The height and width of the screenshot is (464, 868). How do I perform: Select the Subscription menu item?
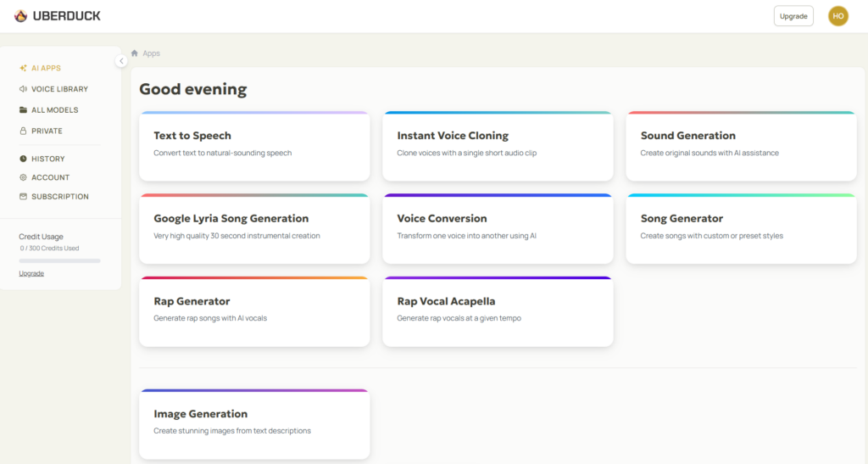pyautogui.click(x=53, y=197)
